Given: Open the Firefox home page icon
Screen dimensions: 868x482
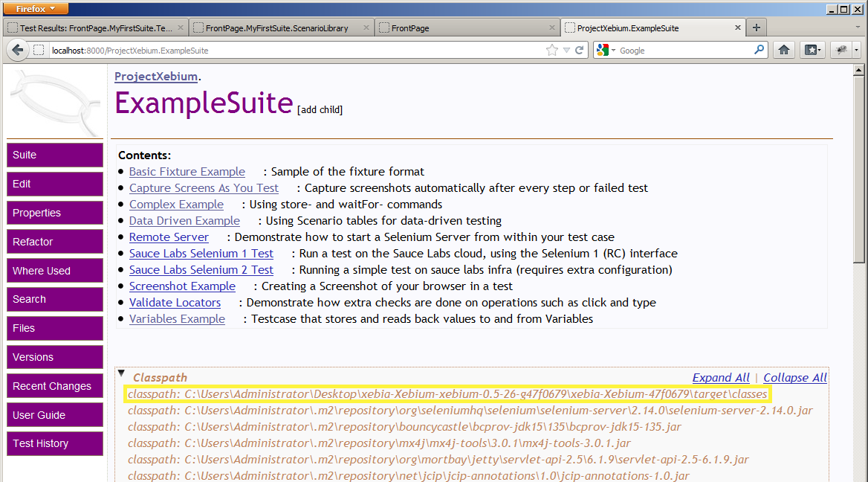Looking at the screenshot, I should coord(784,51).
